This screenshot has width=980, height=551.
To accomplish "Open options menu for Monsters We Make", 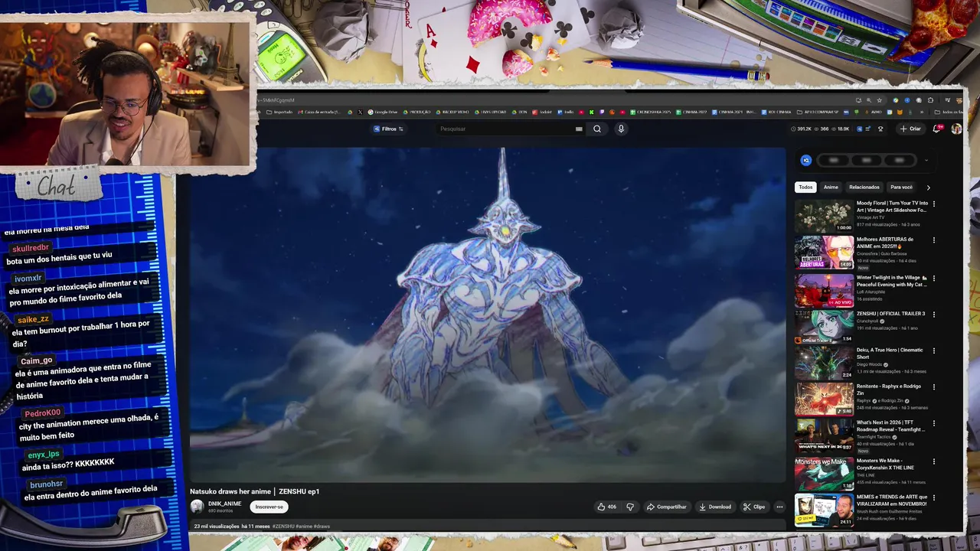I will click(x=934, y=461).
